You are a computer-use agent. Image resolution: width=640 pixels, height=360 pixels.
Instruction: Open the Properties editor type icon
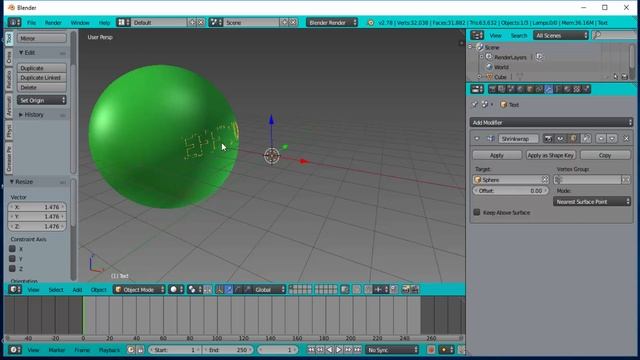(x=477, y=89)
